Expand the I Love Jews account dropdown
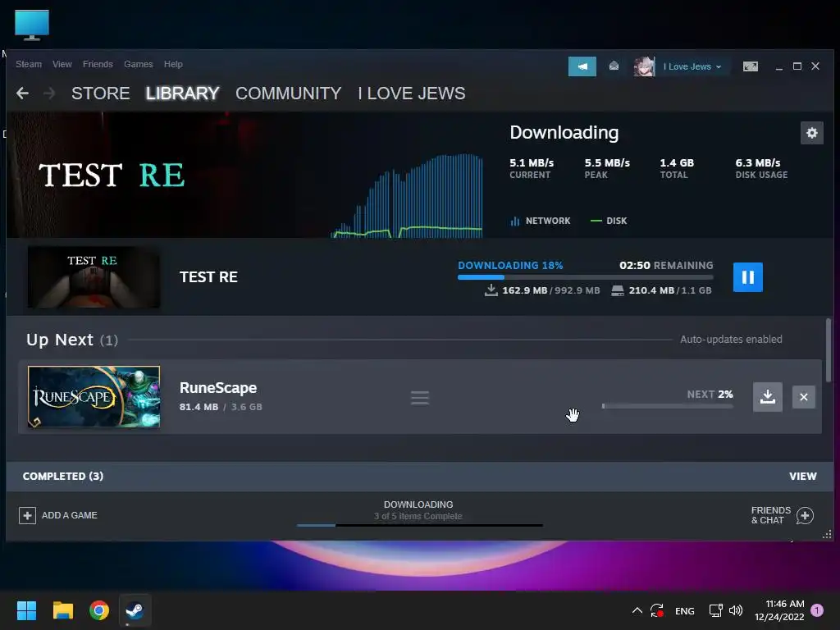The width and height of the screenshot is (840, 630). (x=692, y=66)
